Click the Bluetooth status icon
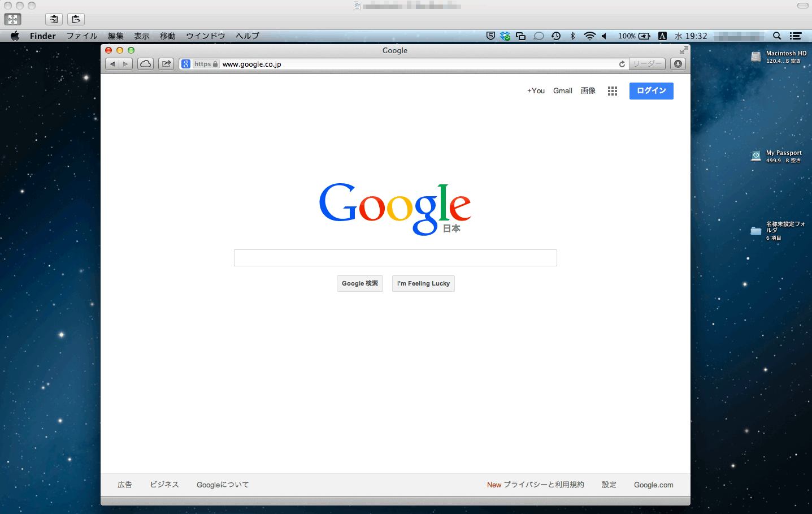 click(x=572, y=36)
